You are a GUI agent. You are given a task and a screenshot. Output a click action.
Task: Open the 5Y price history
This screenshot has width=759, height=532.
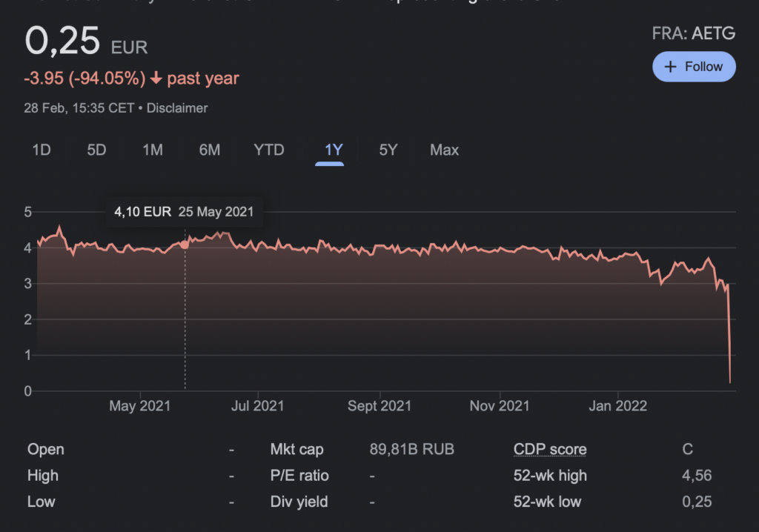click(388, 150)
